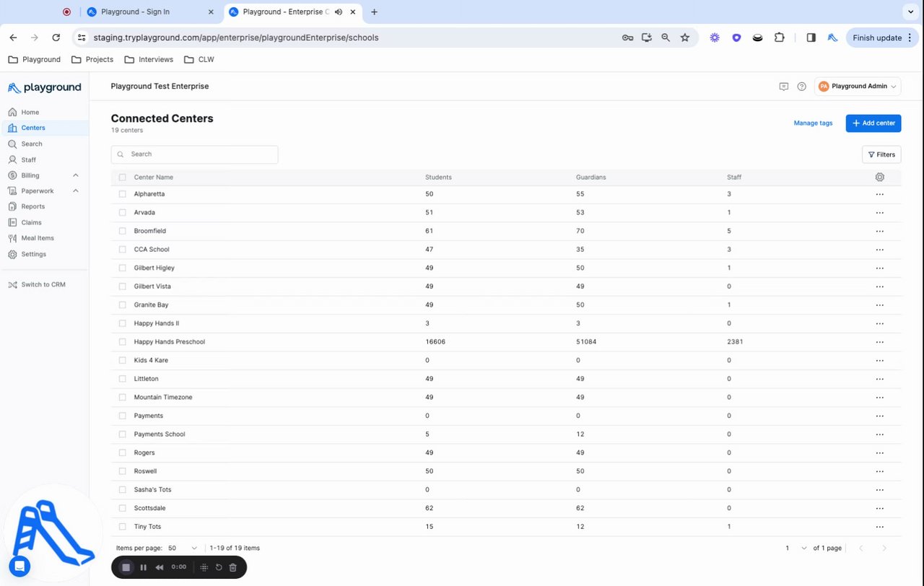Open the table column settings gear

click(879, 177)
